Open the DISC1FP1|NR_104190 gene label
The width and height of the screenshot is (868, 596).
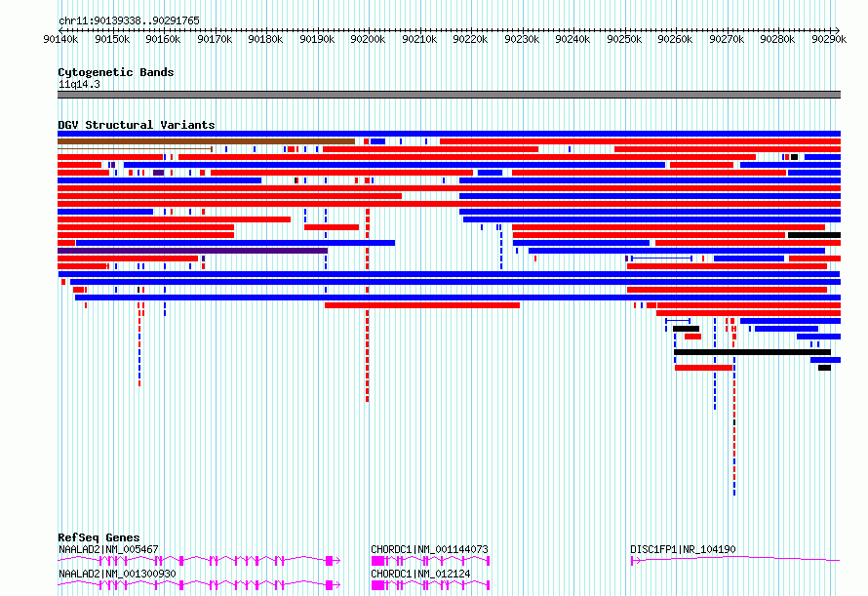point(683,549)
